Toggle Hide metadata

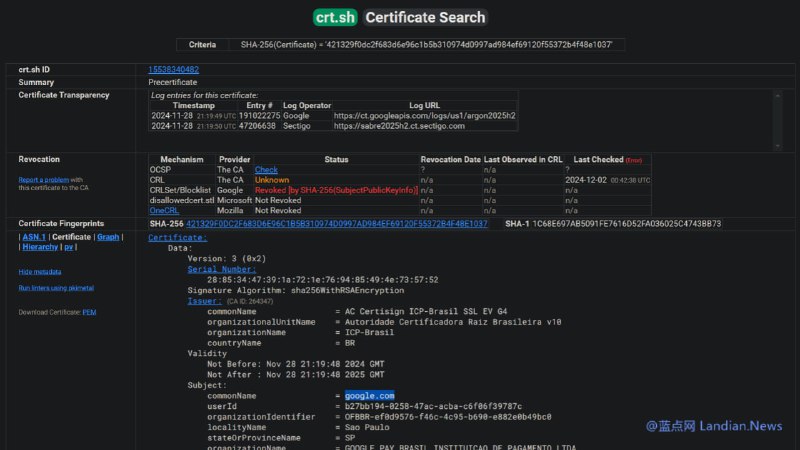coord(39,271)
